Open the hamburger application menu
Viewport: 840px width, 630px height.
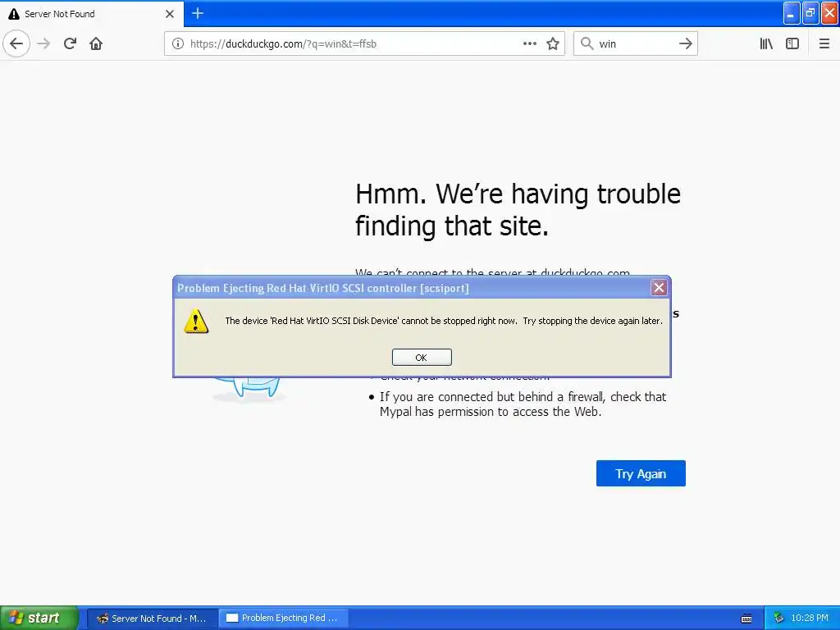(x=824, y=43)
